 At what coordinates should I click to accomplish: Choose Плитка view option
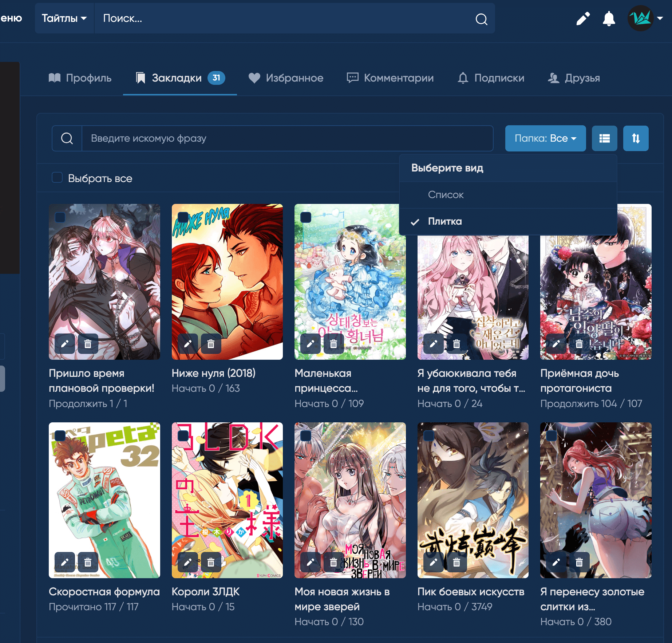(x=508, y=221)
